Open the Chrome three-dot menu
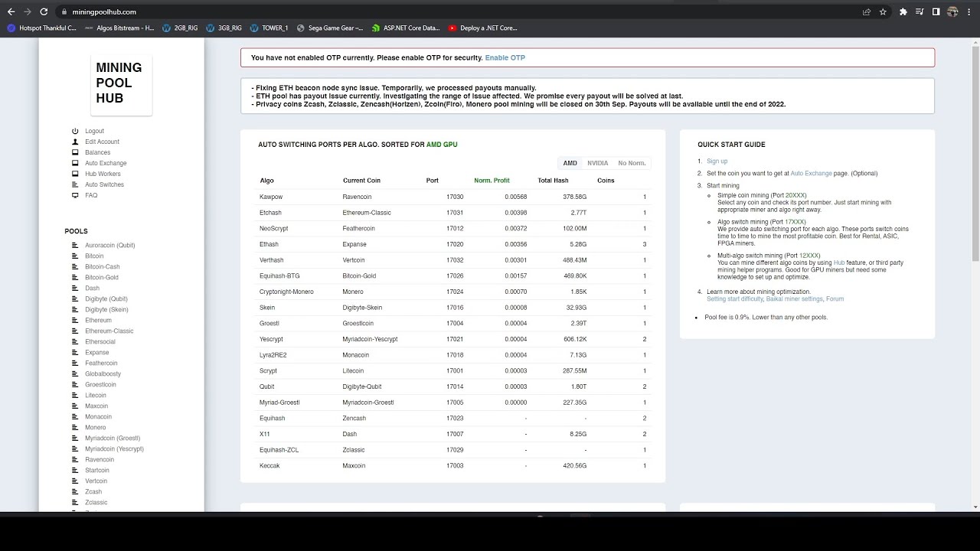The height and width of the screenshot is (551, 980). pos(969,11)
